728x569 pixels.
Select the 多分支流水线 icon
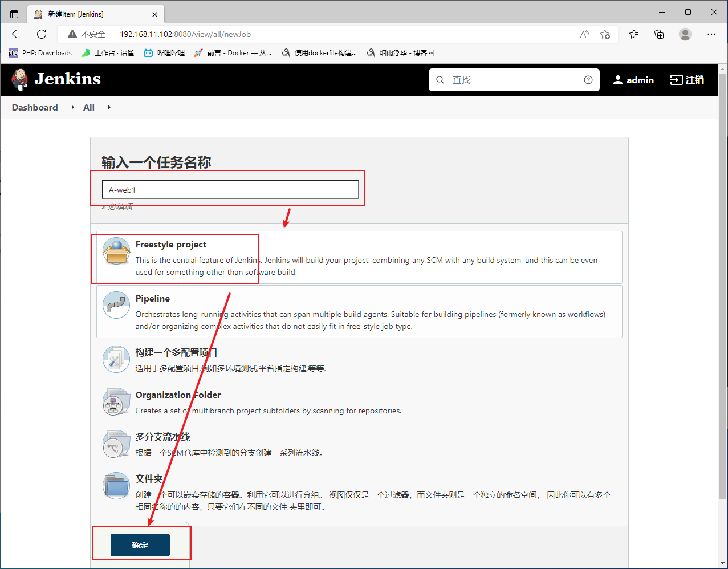[x=116, y=444]
